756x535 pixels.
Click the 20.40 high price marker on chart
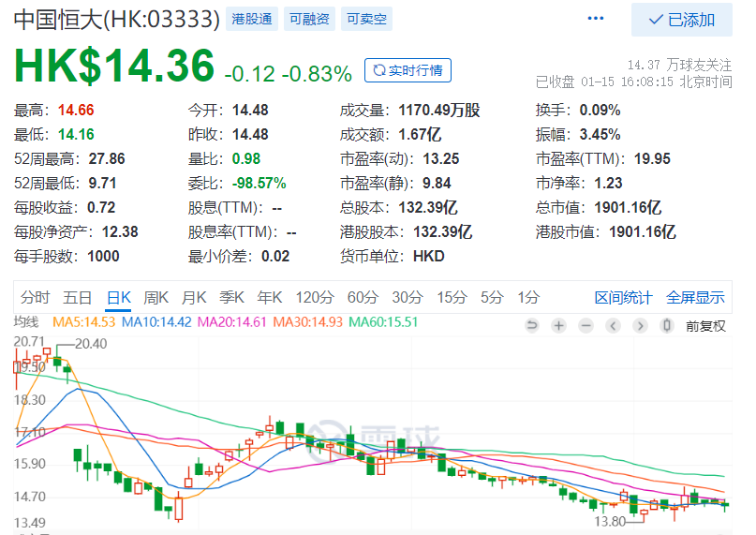91,344
